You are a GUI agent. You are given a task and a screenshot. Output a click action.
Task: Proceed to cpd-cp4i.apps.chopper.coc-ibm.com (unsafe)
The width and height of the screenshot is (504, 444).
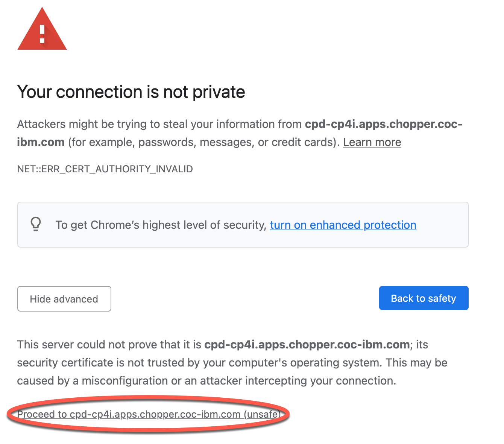tap(149, 414)
